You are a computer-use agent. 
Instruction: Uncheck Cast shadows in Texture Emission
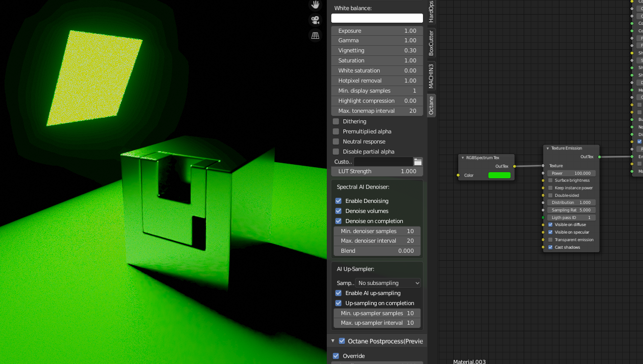pyautogui.click(x=550, y=247)
